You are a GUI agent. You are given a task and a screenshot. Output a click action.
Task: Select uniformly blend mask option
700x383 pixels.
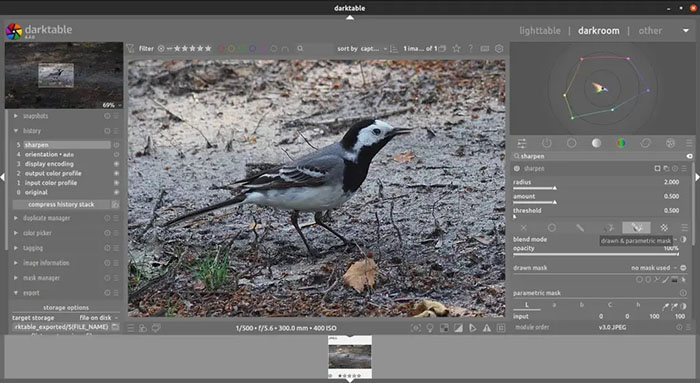pos(552,228)
